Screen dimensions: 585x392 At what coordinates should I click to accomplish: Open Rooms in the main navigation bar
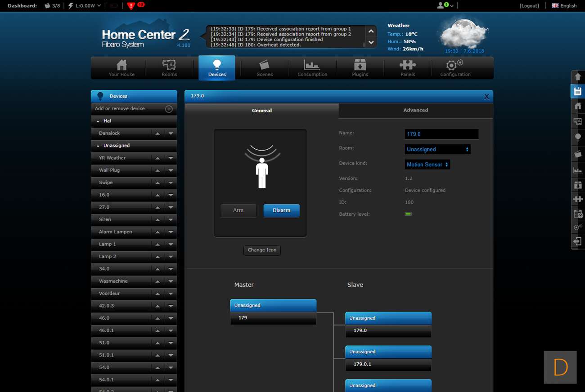[169, 68]
